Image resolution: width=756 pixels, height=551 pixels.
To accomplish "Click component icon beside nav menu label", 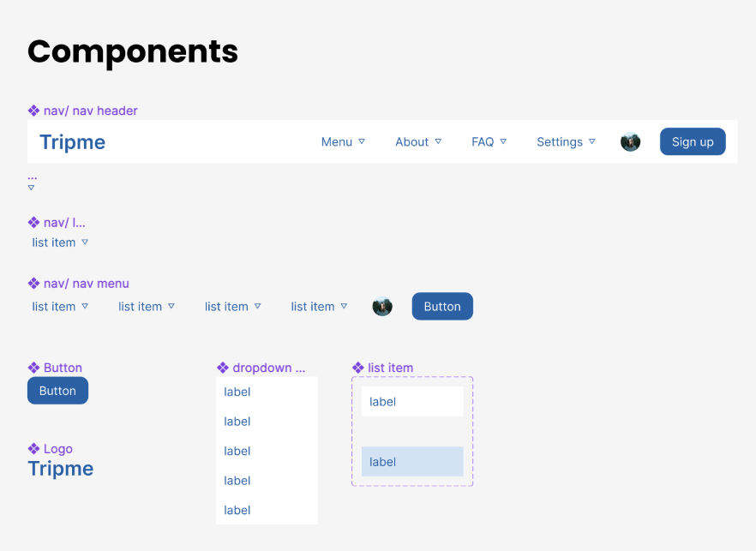I will pyautogui.click(x=34, y=284).
